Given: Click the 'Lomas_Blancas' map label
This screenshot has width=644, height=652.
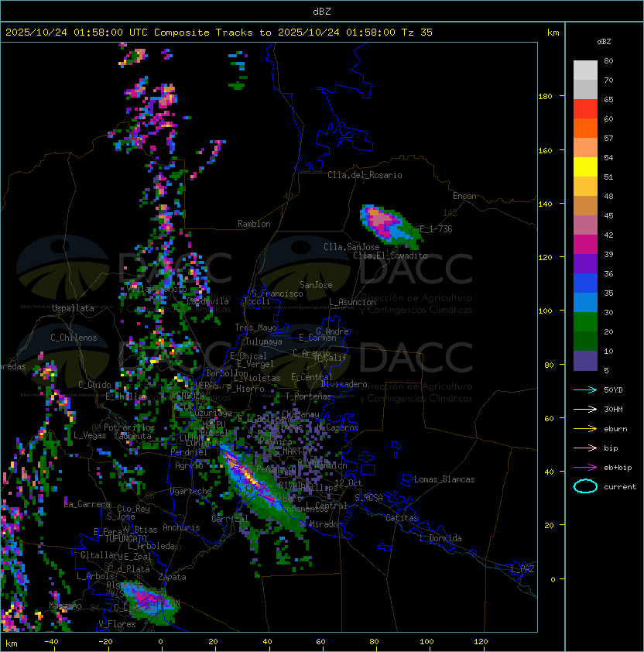Looking at the screenshot, I should coord(444,479).
